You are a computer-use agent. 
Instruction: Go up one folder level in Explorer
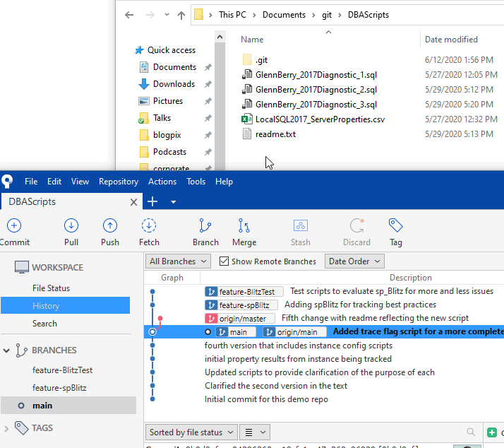181,15
